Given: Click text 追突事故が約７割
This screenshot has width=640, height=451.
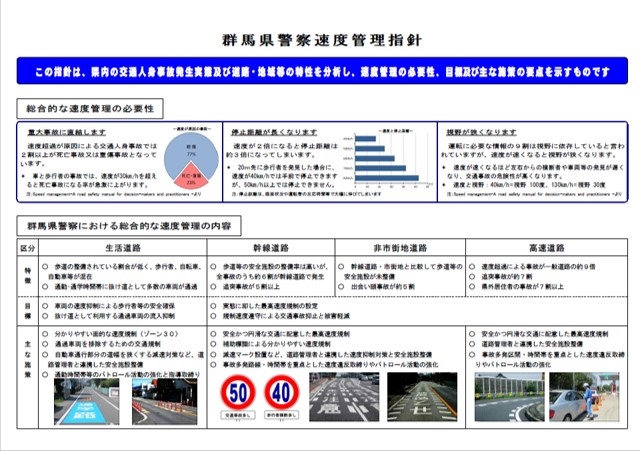Looking at the screenshot, I should [507, 276].
